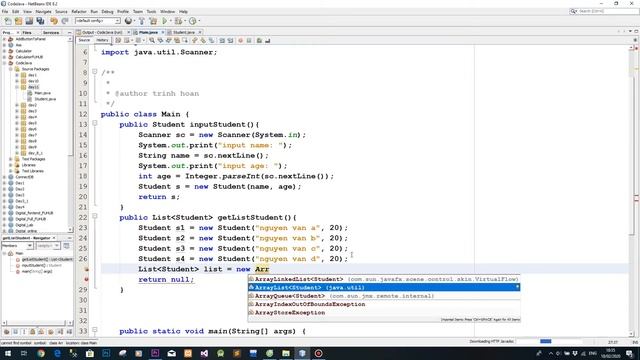
Task: Click the red recording app taskbar icon
Action: tap(318, 353)
